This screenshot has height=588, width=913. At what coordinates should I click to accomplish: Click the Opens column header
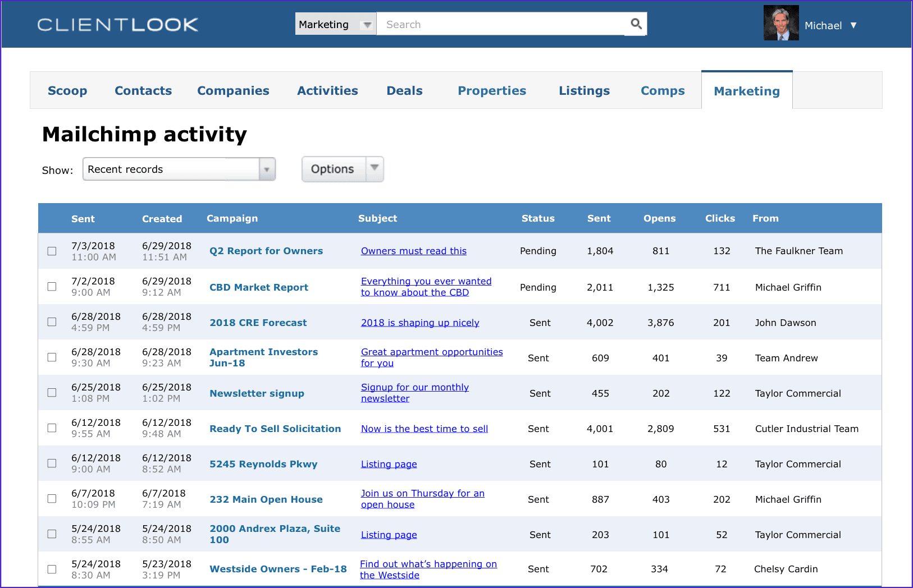(x=660, y=218)
